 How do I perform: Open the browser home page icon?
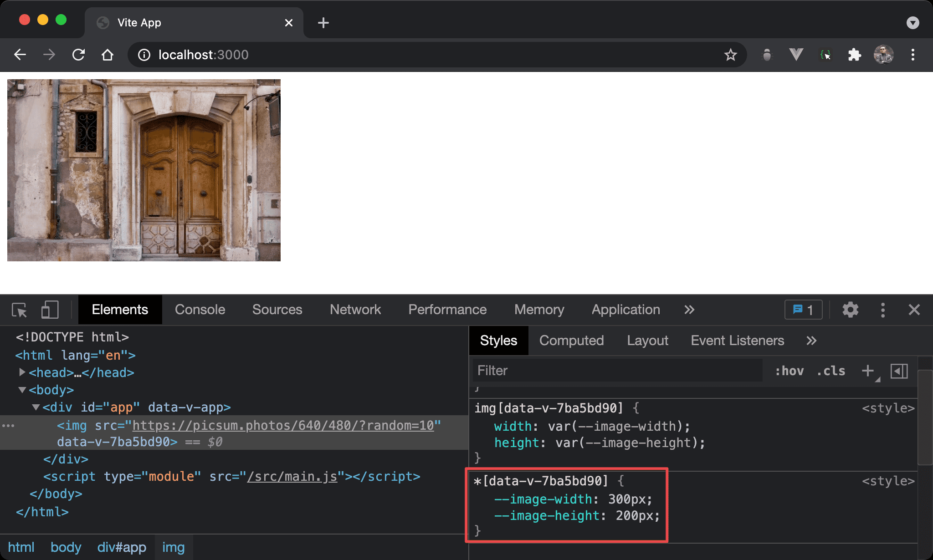108,55
